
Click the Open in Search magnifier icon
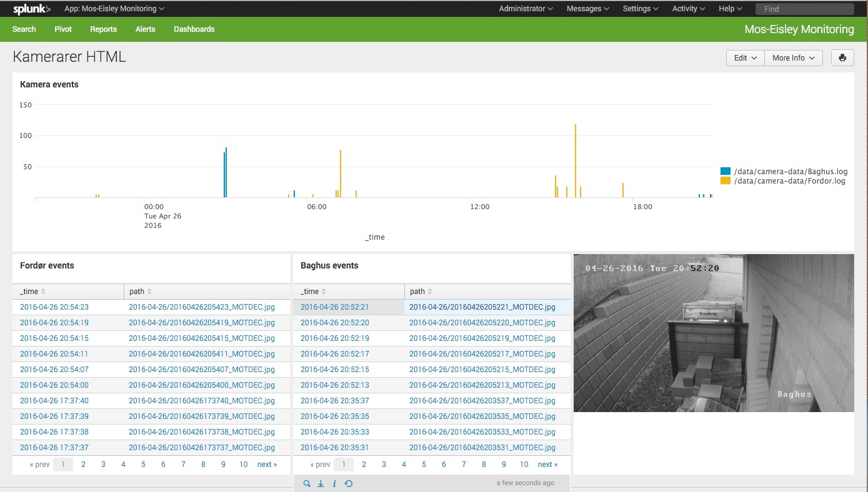click(x=306, y=483)
